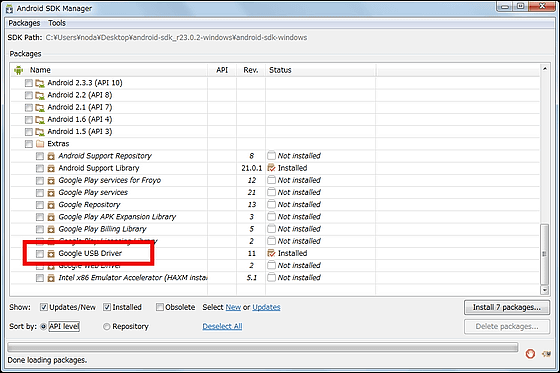
Task: Click Android Support Repository package icon
Action: (51, 156)
